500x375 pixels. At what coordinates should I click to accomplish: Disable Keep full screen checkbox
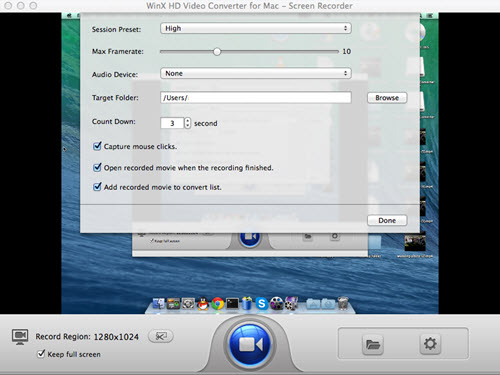pos(41,354)
